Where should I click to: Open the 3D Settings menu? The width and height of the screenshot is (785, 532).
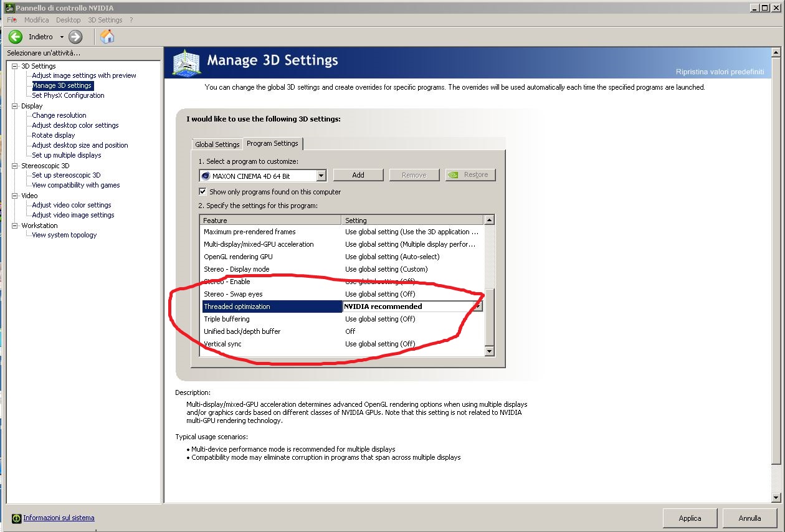105,20
